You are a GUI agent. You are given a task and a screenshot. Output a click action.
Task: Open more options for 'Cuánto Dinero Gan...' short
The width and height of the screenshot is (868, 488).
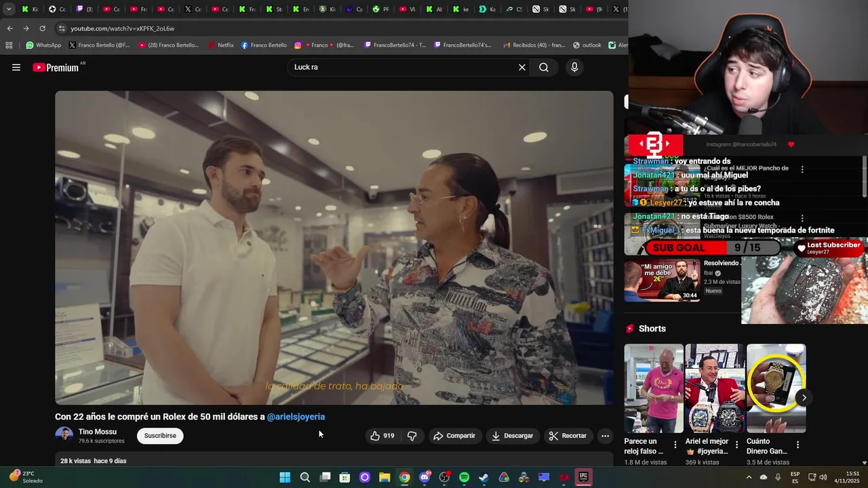[x=797, y=445]
